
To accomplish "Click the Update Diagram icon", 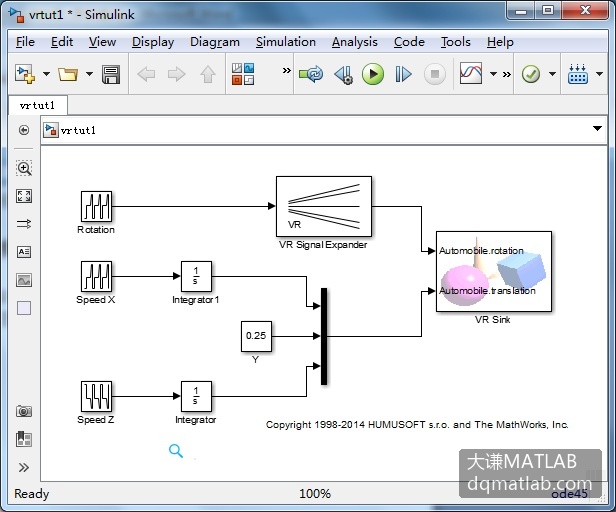I will pos(311,74).
